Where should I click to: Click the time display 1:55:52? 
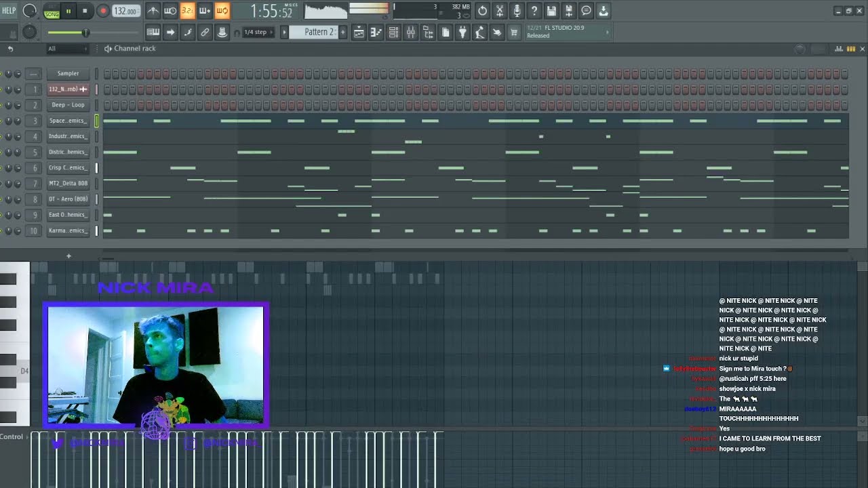[x=271, y=11]
